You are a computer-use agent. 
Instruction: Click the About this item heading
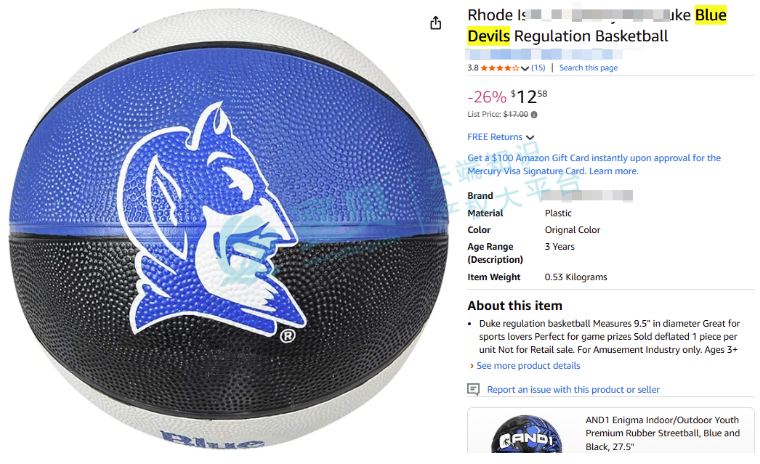515,305
